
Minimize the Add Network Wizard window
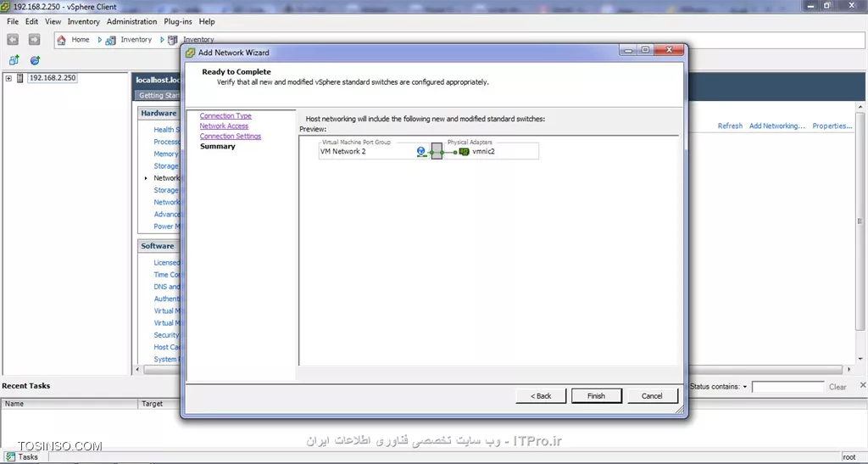(x=627, y=50)
